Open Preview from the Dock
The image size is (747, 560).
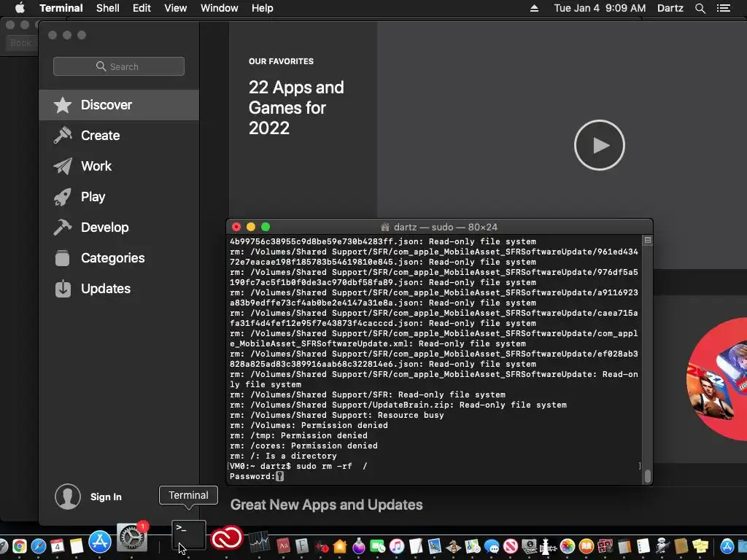tap(435, 546)
